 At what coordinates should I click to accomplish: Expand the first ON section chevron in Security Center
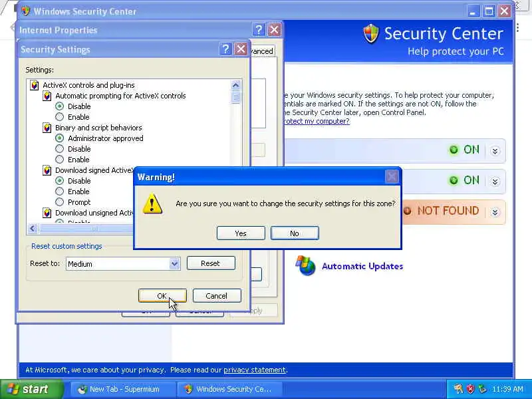pos(495,151)
